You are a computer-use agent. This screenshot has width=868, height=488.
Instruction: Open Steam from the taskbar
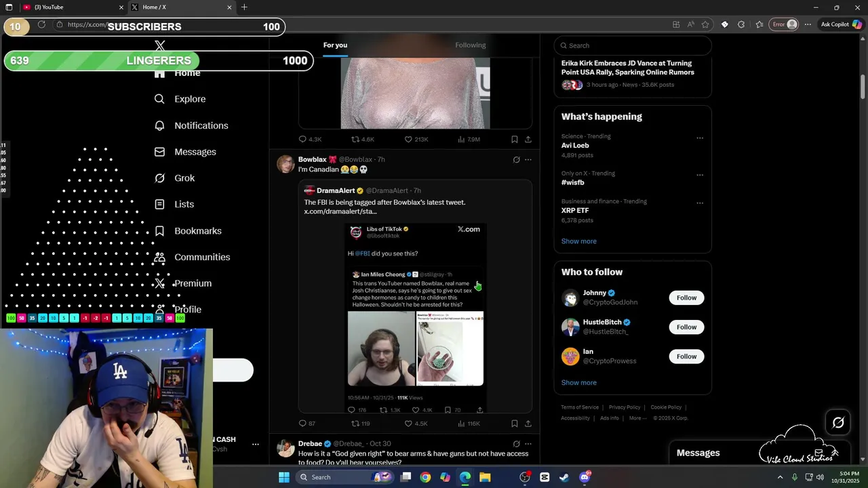click(x=564, y=477)
